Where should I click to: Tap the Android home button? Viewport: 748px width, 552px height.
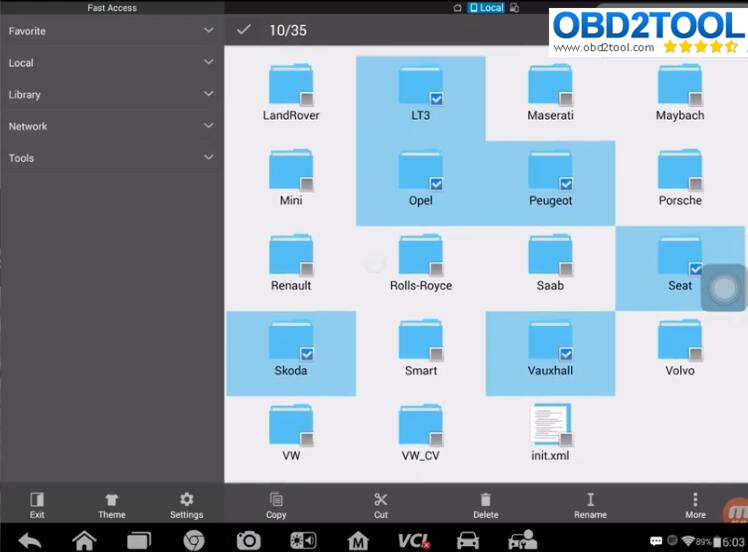84,541
